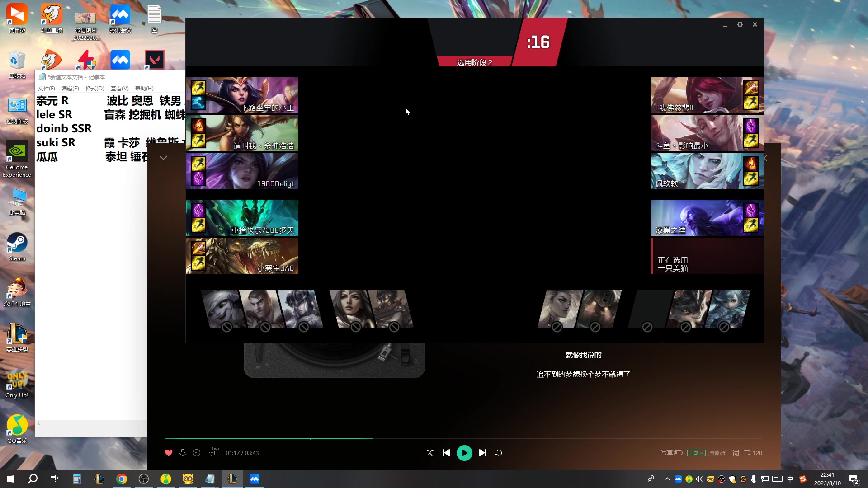Open song comments icon showing 1w+
The width and height of the screenshot is (868, 488).
click(x=213, y=452)
